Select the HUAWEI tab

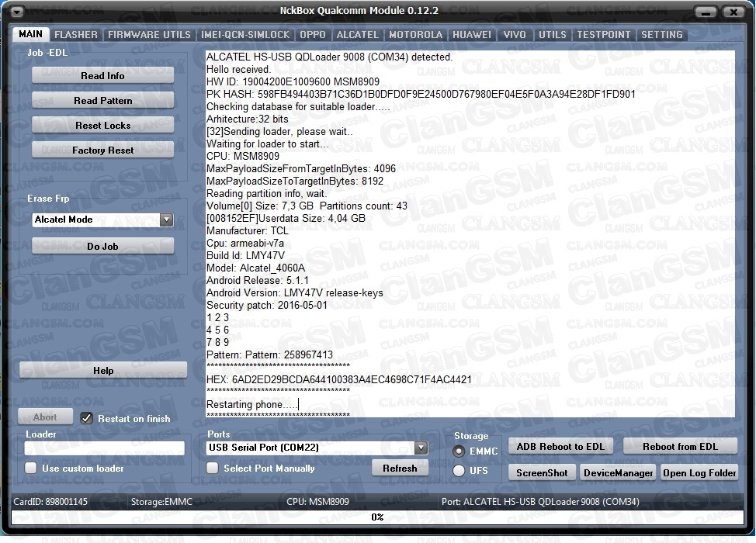(x=472, y=35)
